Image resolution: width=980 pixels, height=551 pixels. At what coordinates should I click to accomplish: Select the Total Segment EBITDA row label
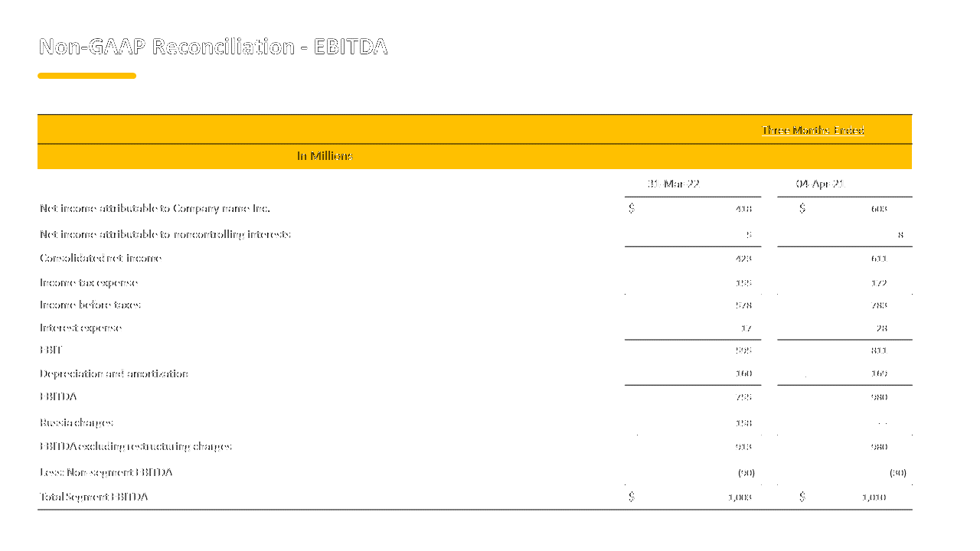tap(93, 497)
